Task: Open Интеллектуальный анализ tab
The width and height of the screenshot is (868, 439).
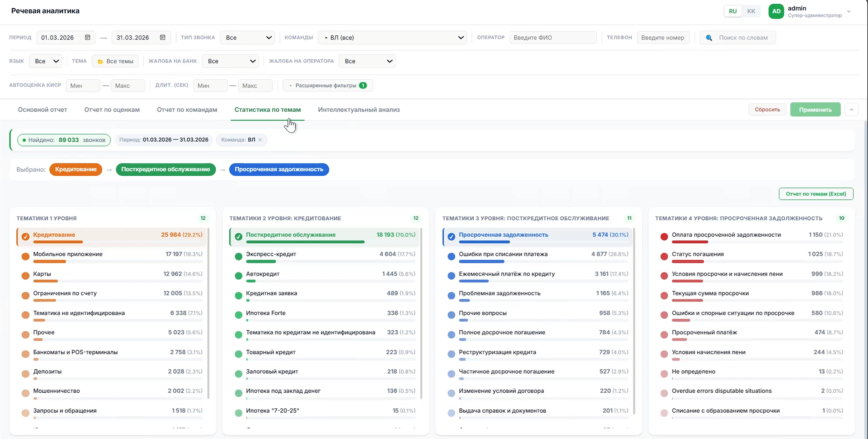Action: (359, 109)
